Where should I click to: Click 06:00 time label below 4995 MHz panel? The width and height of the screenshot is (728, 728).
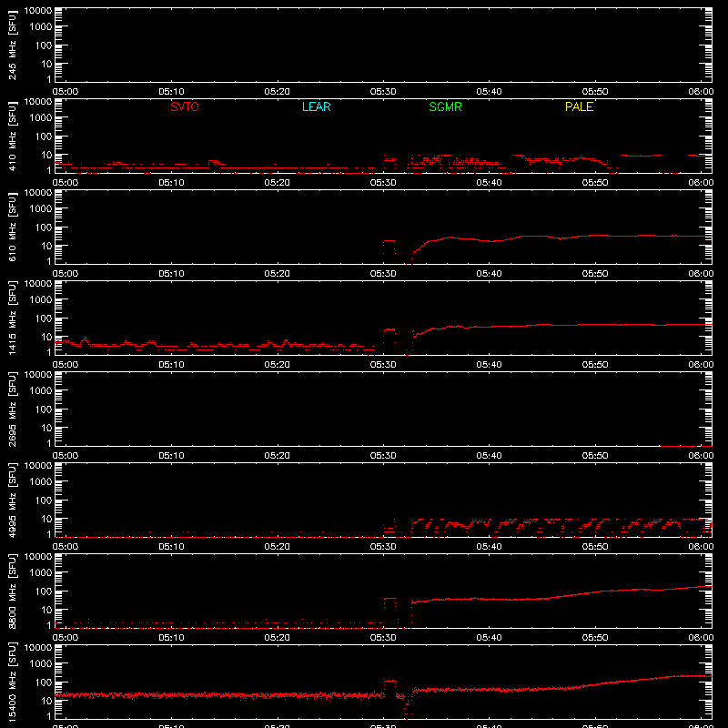(x=701, y=547)
